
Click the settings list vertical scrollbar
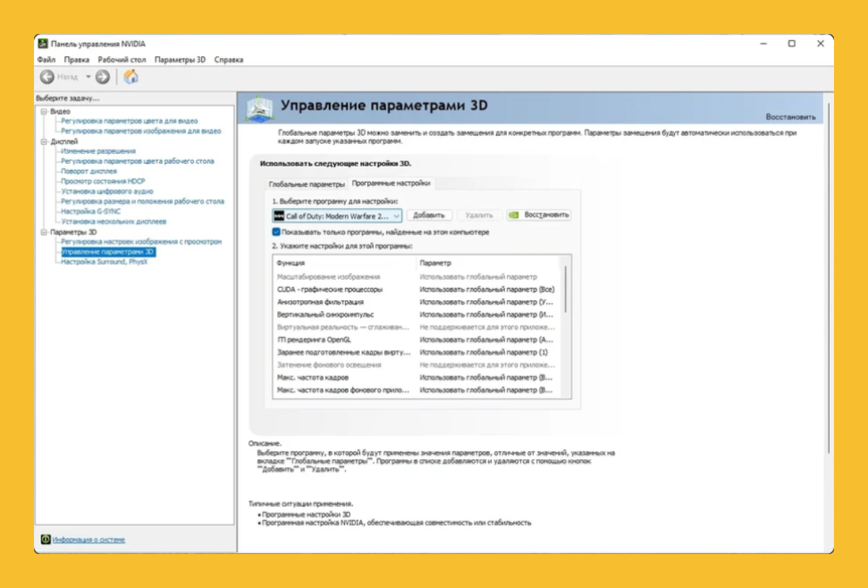point(566,289)
